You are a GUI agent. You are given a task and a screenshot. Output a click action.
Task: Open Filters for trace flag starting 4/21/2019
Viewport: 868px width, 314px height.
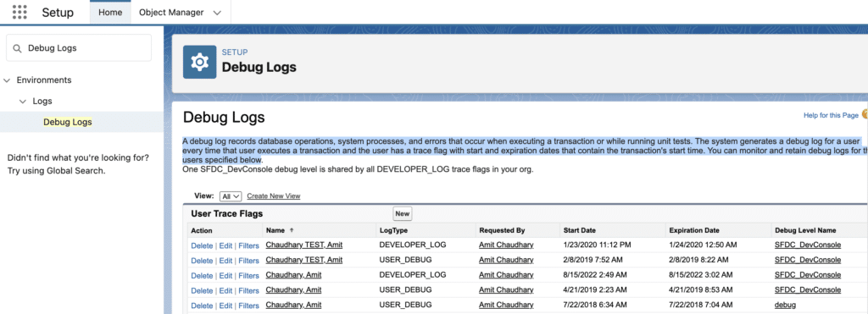point(248,290)
